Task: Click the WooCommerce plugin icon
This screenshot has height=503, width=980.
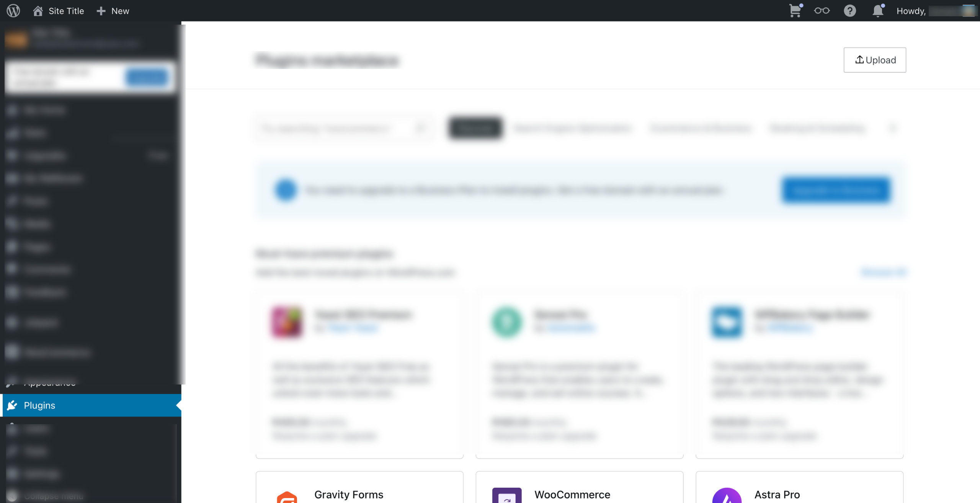Action: (507, 495)
